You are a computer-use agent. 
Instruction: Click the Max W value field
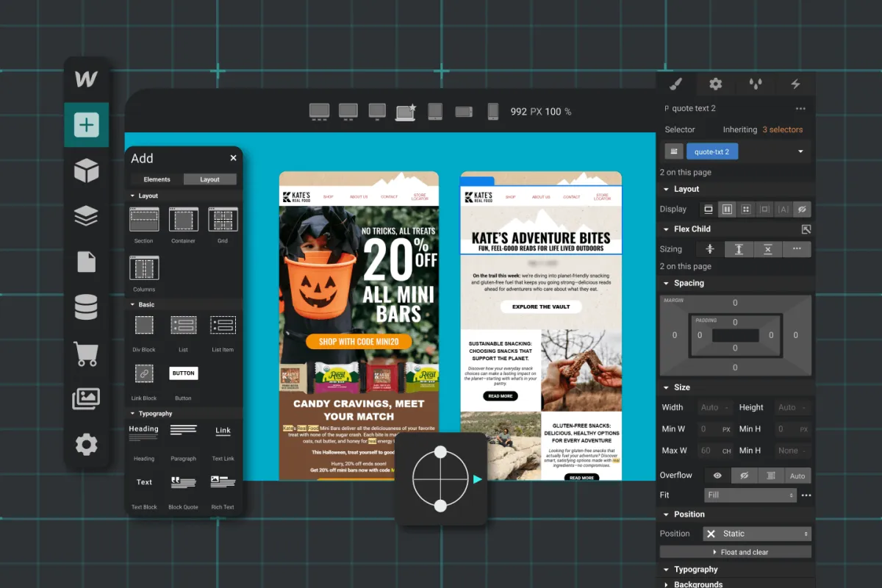pyautogui.click(x=714, y=451)
